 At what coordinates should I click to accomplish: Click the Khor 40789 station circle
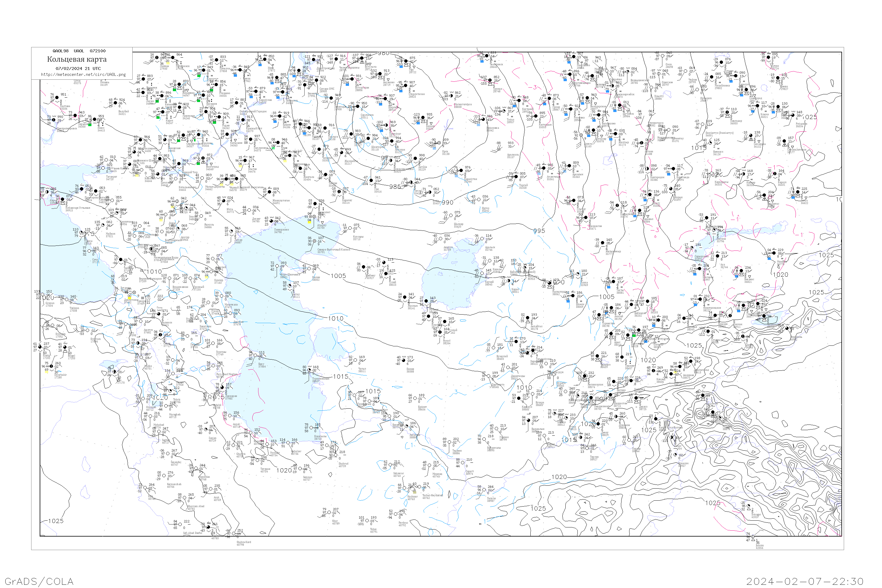click(x=329, y=513)
